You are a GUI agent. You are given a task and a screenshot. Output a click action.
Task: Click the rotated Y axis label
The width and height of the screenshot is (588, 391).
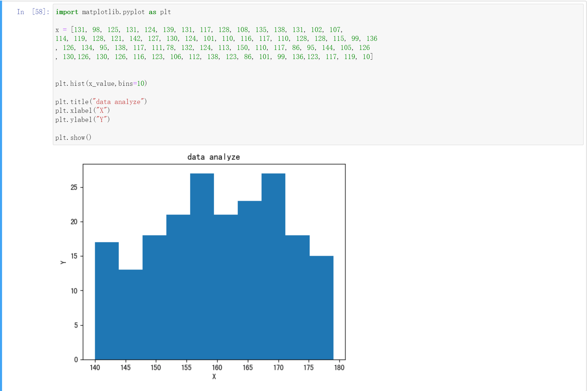(x=63, y=262)
